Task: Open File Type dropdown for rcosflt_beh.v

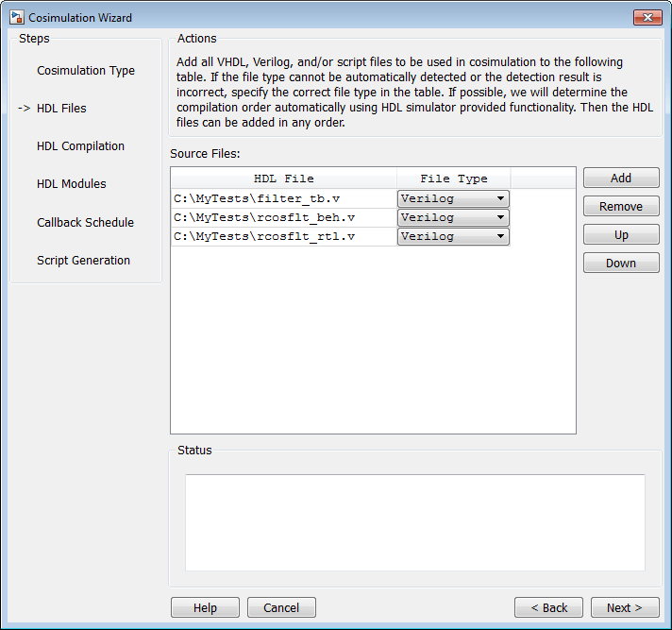Action: pyautogui.click(x=453, y=217)
